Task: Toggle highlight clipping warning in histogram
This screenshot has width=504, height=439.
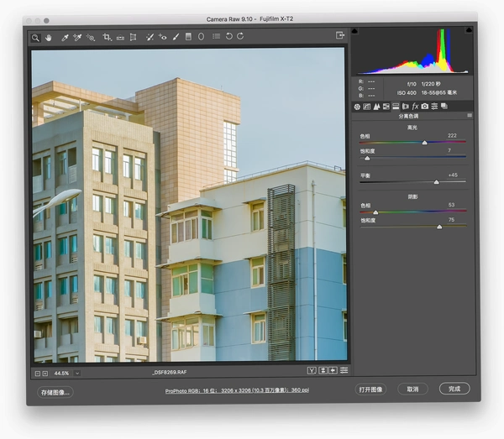Action: click(x=469, y=30)
